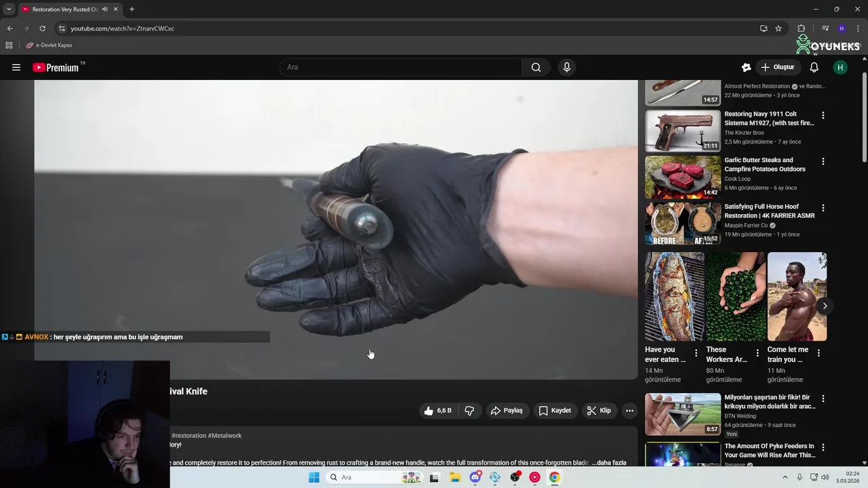Screen dimensions: 868x488
Task: Open the #restoration hashtag link
Action: (x=189, y=436)
